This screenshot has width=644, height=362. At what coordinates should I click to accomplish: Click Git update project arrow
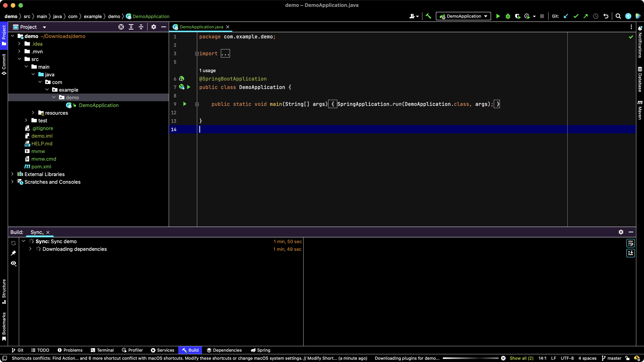pos(566,16)
